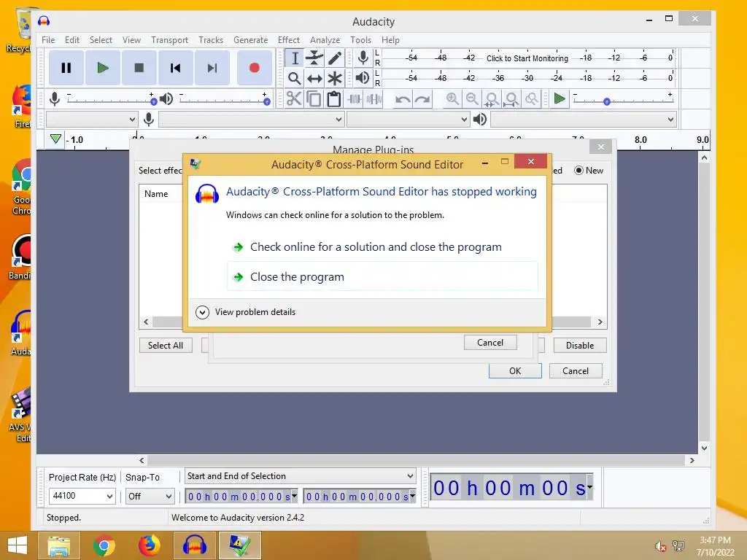The image size is (747, 560).
Task: Click Fit Selection to Width icon
Action: coord(492,99)
